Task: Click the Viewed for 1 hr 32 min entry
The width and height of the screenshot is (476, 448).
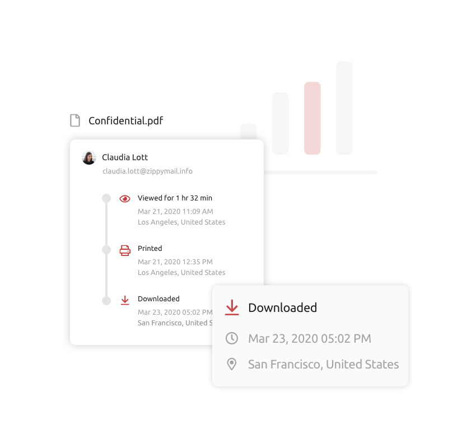Action: [175, 198]
